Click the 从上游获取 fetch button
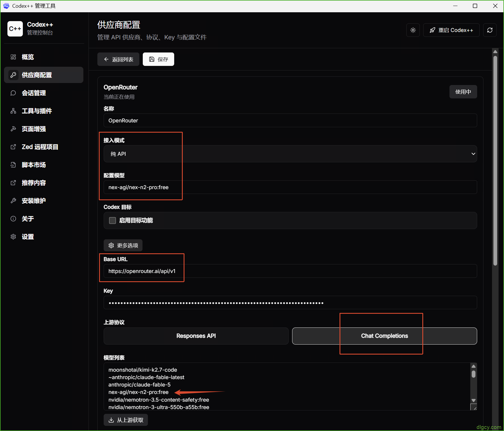Viewport: 504px width, 431px height. click(126, 420)
